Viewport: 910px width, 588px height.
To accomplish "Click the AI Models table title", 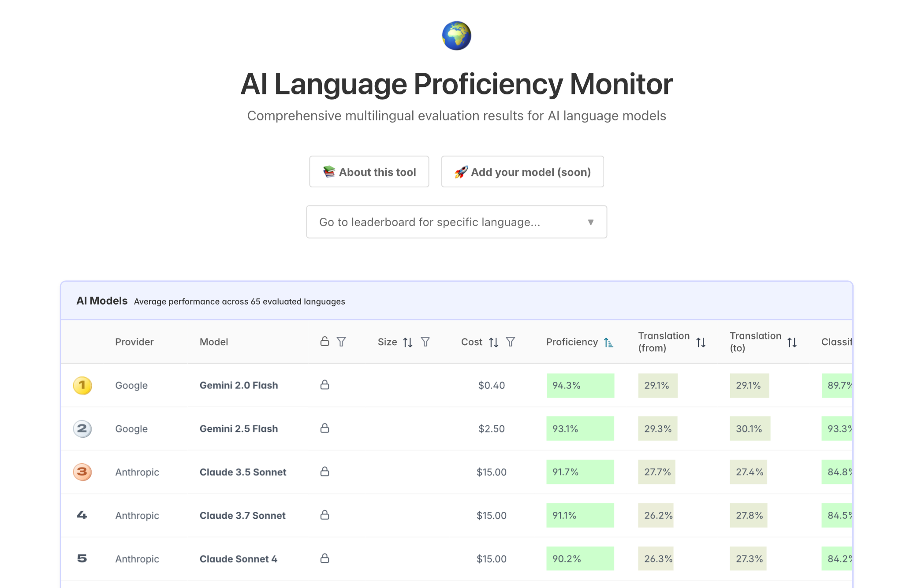I will 102,301.
